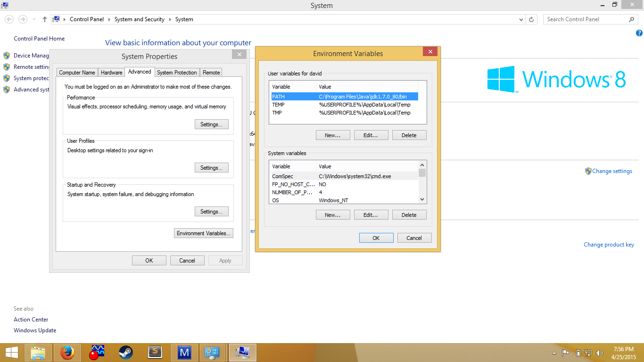This screenshot has width=644, height=362.
Task: Open Control Panel Home link
Action: 39,39
